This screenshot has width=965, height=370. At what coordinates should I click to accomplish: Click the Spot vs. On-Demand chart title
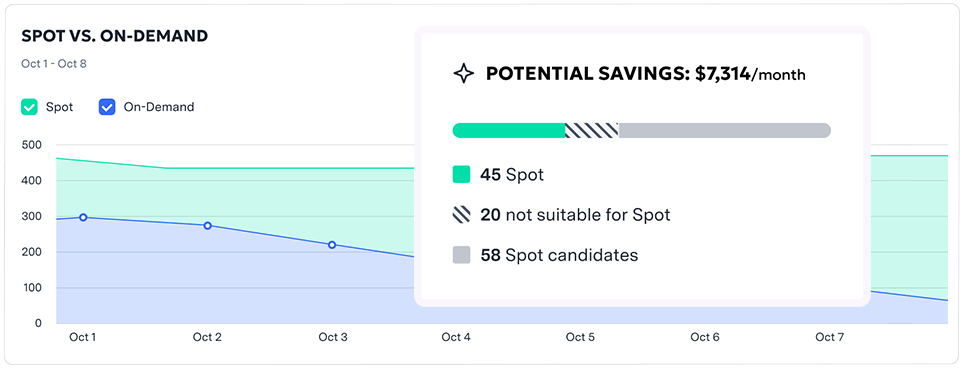[x=114, y=36]
